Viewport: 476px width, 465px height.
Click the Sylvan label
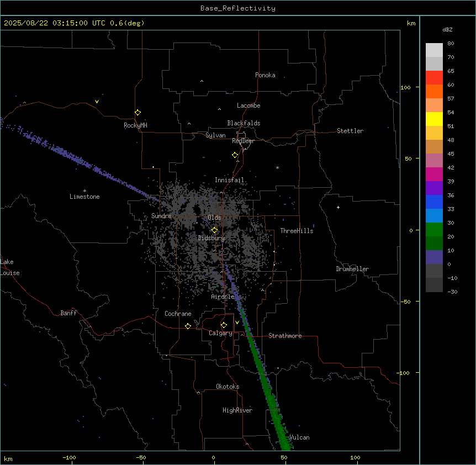(x=215, y=135)
